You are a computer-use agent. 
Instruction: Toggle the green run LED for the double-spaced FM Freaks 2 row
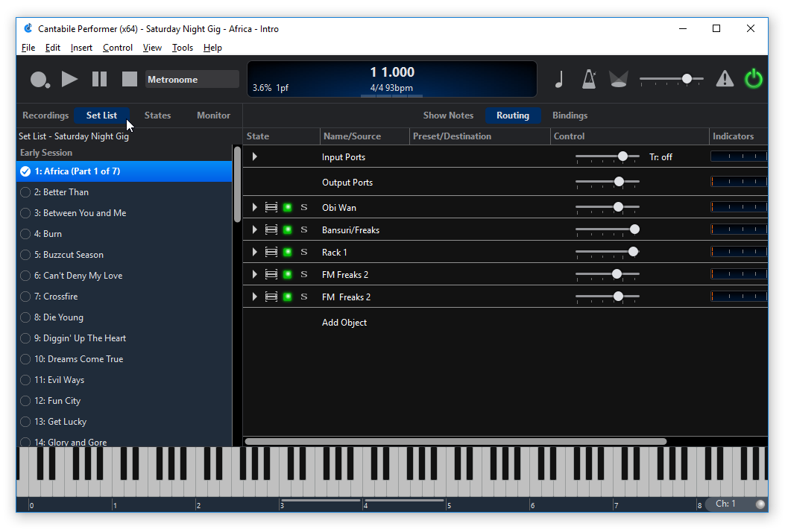(x=287, y=297)
